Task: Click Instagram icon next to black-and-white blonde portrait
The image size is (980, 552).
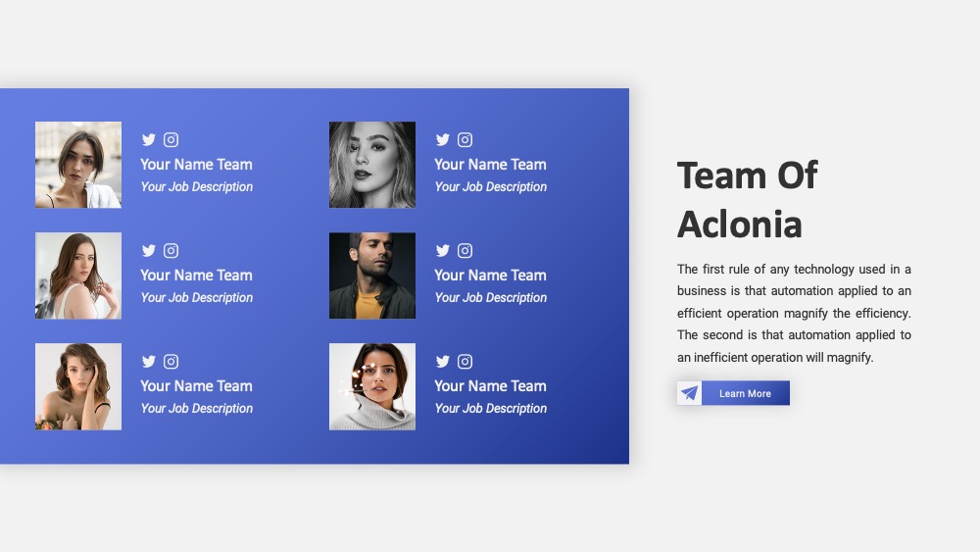Action: coord(465,139)
